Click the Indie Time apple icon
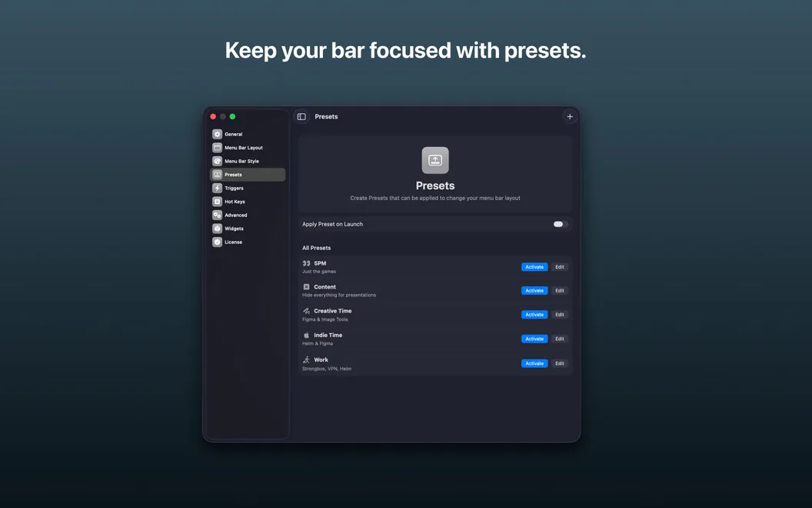The width and height of the screenshot is (812, 508). (x=307, y=336)
